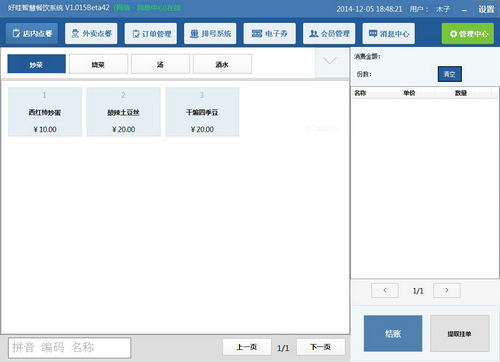Expand the category list chevron

point(331,61)
